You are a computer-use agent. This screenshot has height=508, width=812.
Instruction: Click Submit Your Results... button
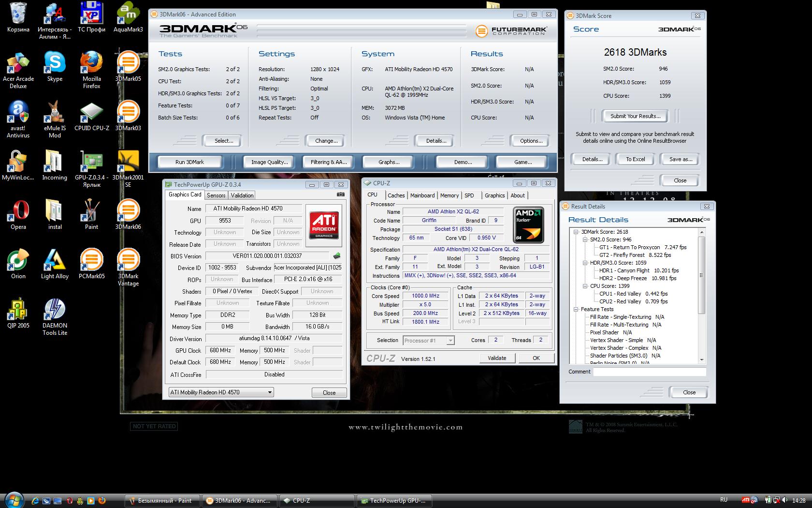[x=635, y=116]
